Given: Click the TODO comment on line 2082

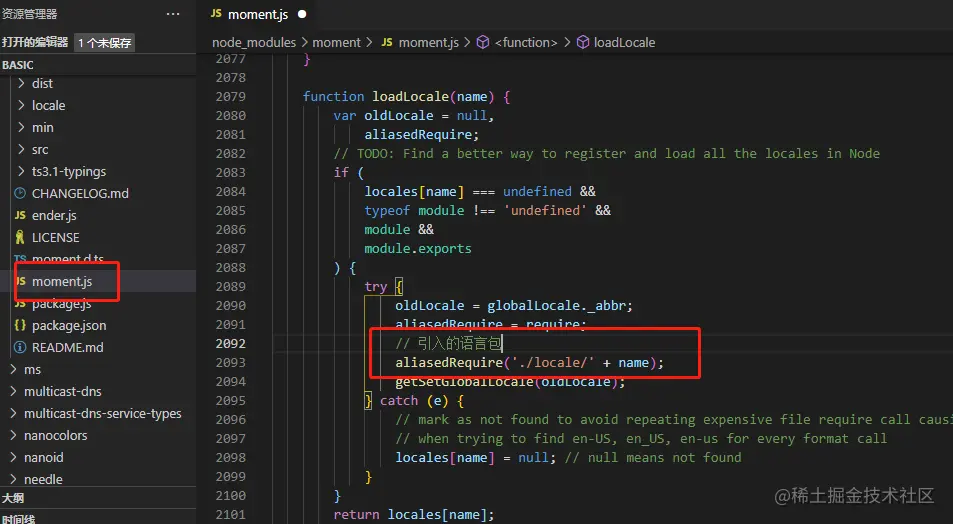Looking at the screenshot, I should [x=607, y=153].
